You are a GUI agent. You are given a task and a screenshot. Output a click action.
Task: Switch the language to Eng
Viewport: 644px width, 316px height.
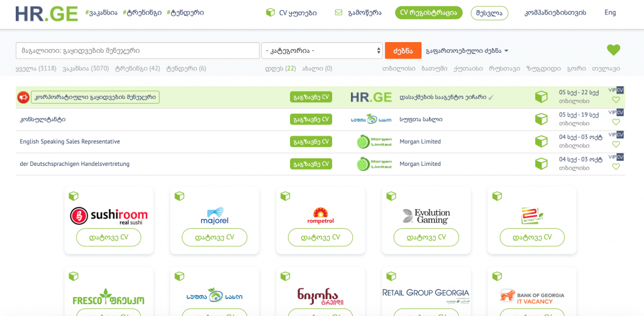[x=610, y=13]
